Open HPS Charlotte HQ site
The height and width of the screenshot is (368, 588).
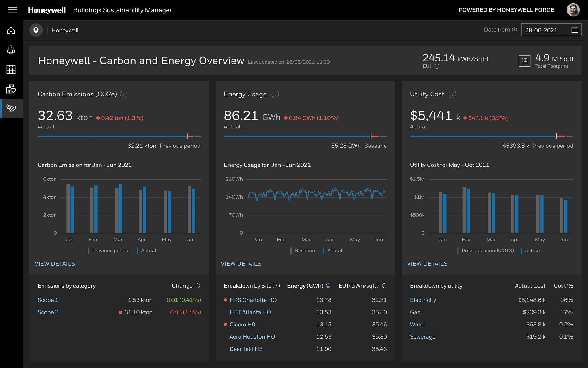pyautogui.click(x=253, y=300)
